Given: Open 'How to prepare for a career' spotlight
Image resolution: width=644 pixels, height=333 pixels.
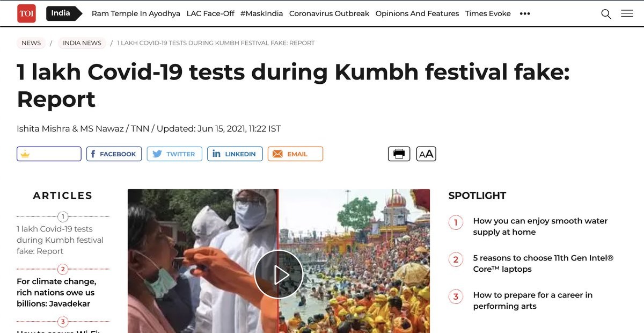Looking at the screenshot, I should (533, 301).
